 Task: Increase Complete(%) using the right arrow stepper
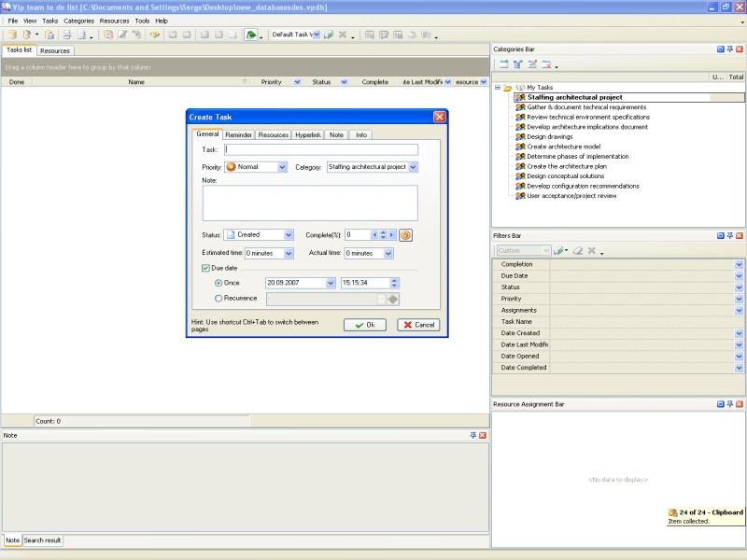(392, 235)
